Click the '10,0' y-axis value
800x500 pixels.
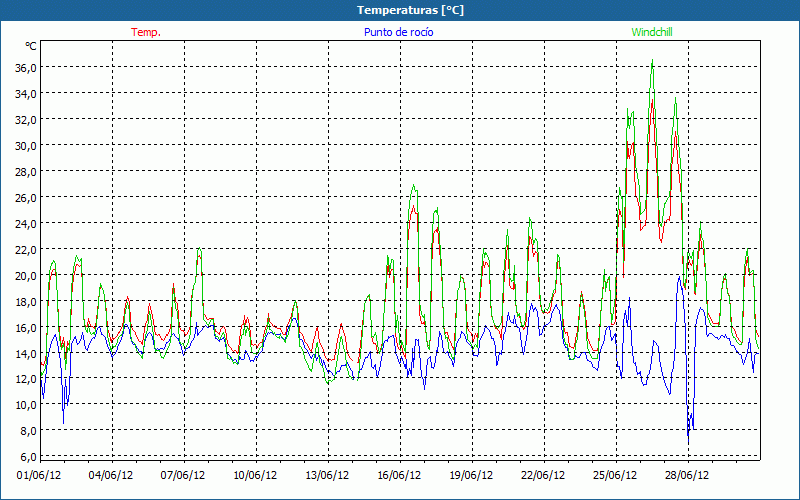click(27, 405)
